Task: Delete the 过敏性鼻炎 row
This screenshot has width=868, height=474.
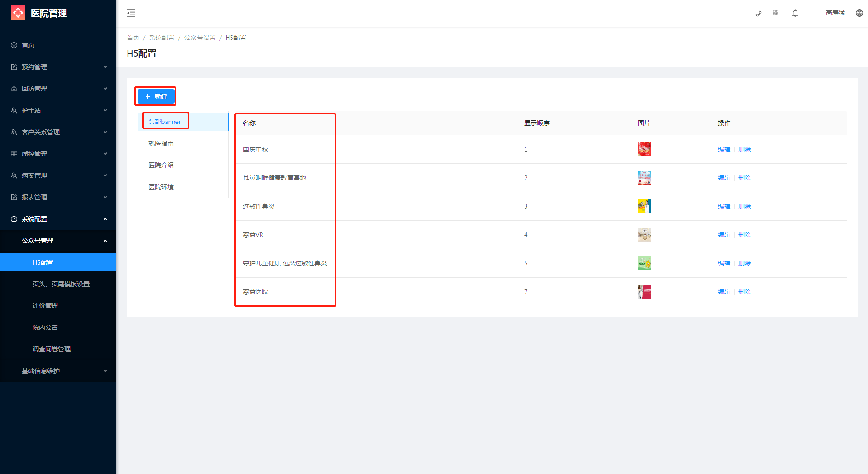Action: pyautogui.click(x=744, y=206)
